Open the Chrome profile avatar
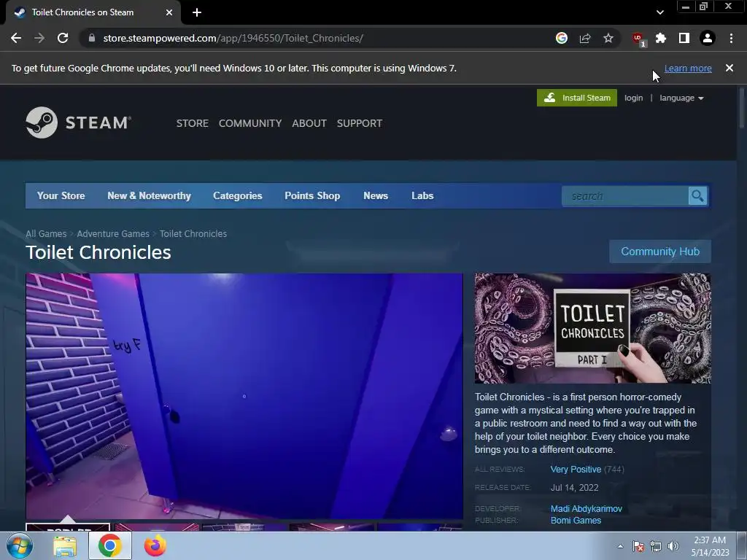 coord(708,38)
